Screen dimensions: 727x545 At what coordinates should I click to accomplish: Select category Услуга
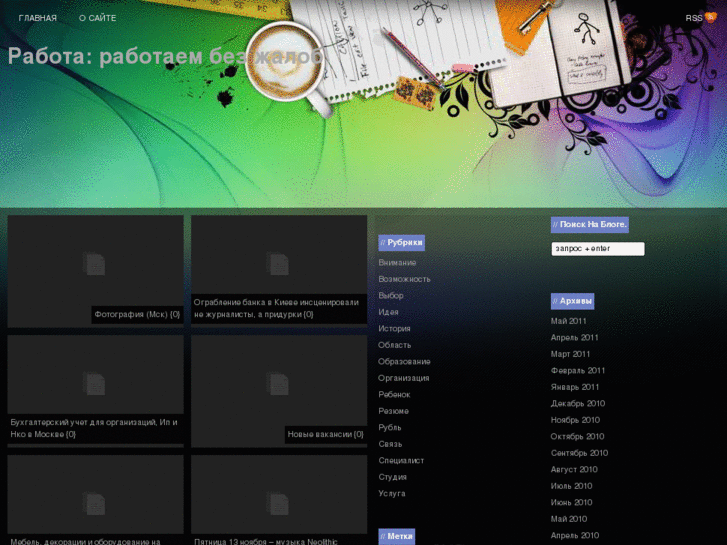point(392,494)
